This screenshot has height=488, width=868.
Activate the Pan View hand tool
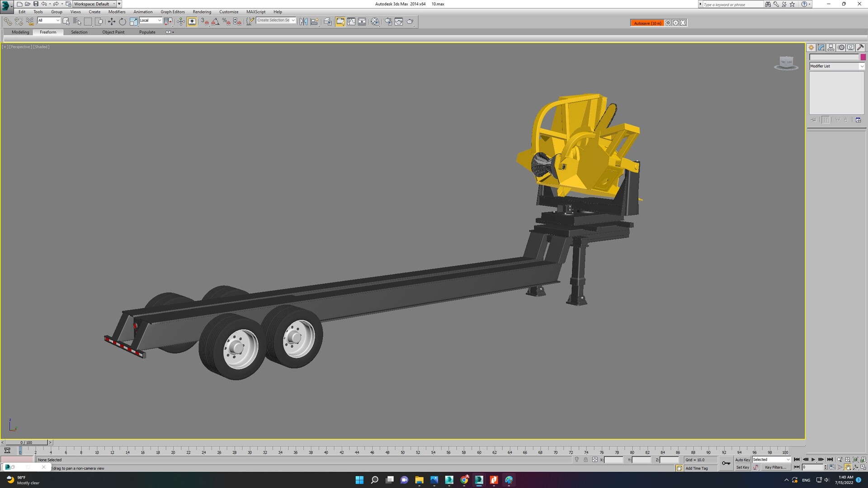848,467
